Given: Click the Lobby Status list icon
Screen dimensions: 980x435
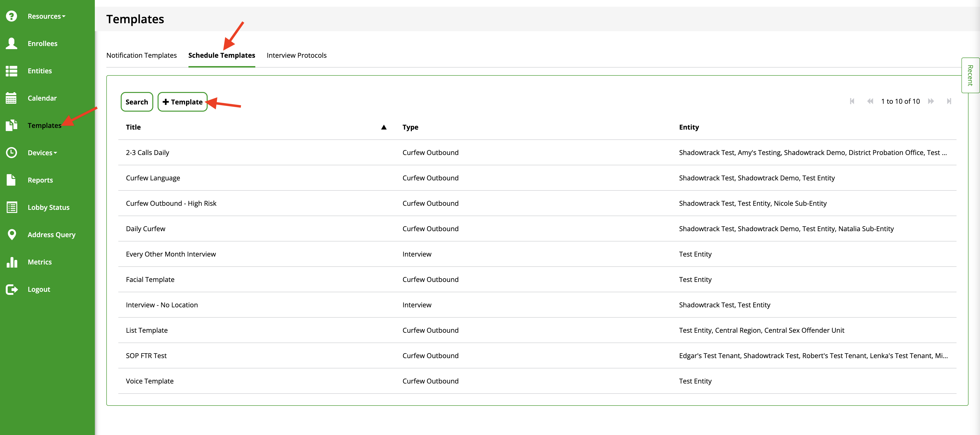Looking at the screenshot, I should [12, 207].
